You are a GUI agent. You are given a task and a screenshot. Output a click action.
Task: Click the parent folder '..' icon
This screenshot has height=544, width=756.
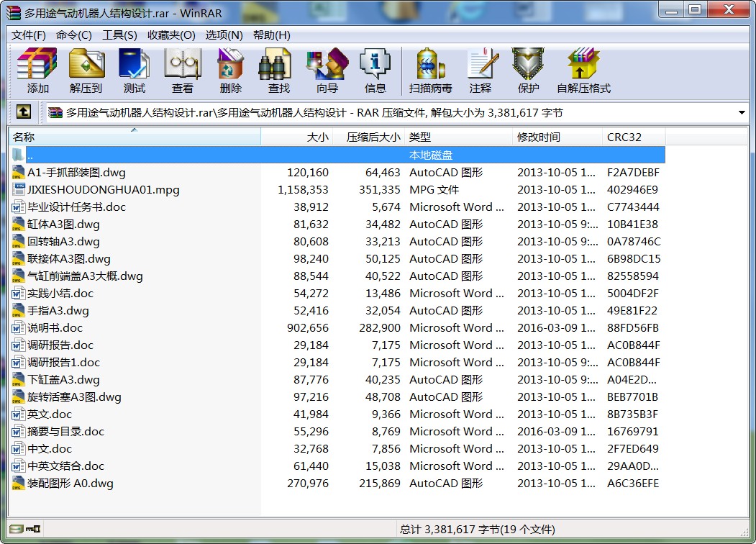tap(18, 155)
